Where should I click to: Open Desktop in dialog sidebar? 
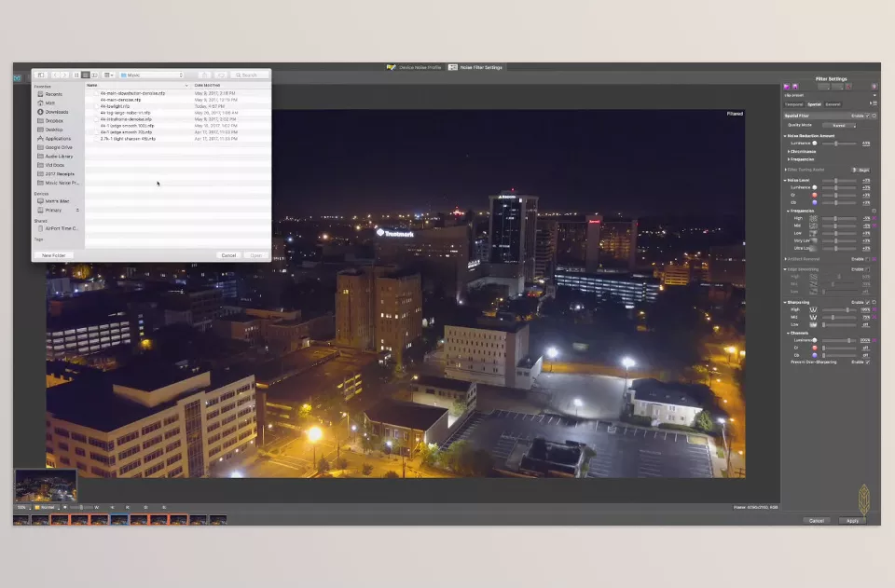tap(54, 130)
